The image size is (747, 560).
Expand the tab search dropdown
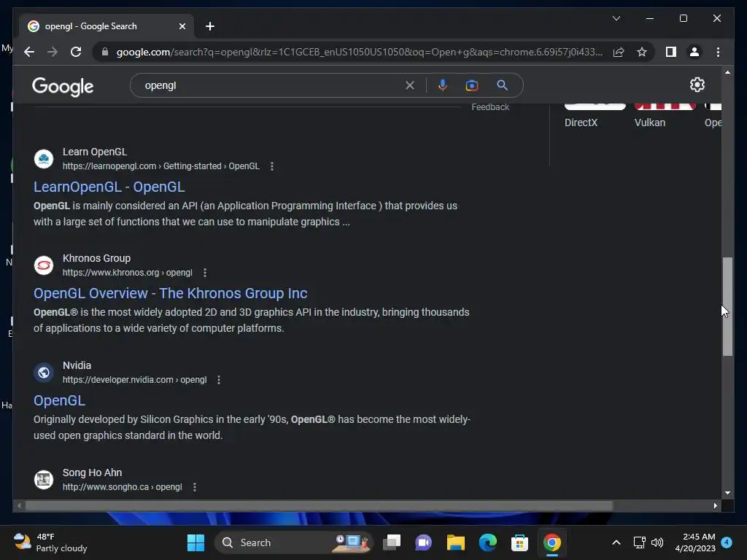(616, 18)
